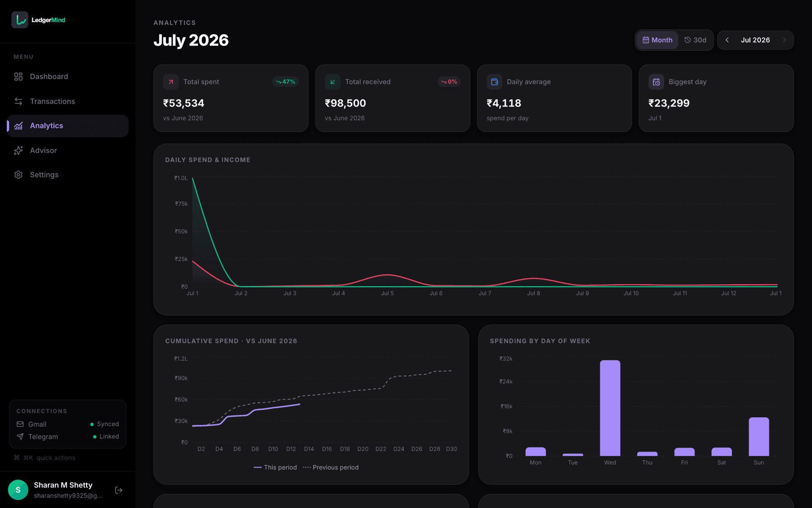Switch to Month view toggle
The image size is (812, 508).
pos(657,40)
